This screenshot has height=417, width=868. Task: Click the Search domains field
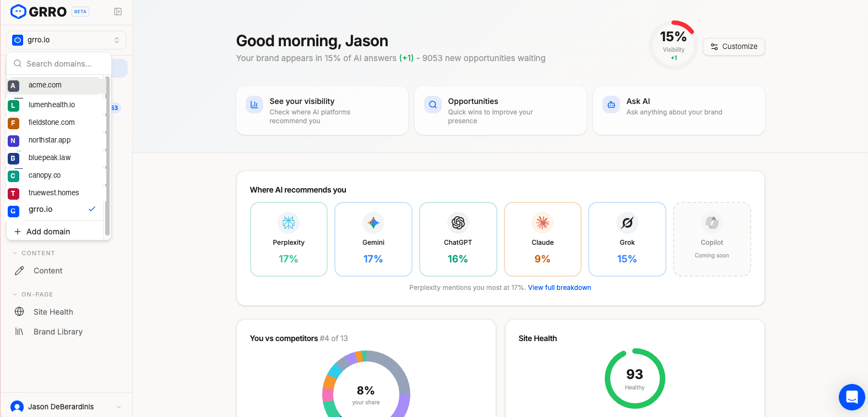click(x=59, y=64)
